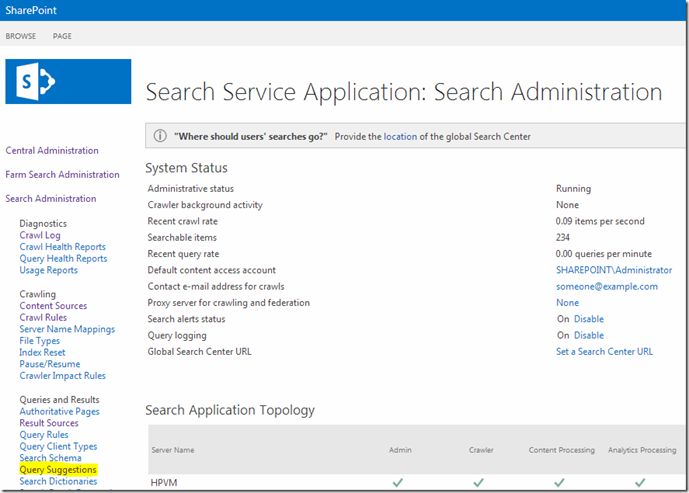Click 'Queries and Results' section heading

click(x=59, y=399)
